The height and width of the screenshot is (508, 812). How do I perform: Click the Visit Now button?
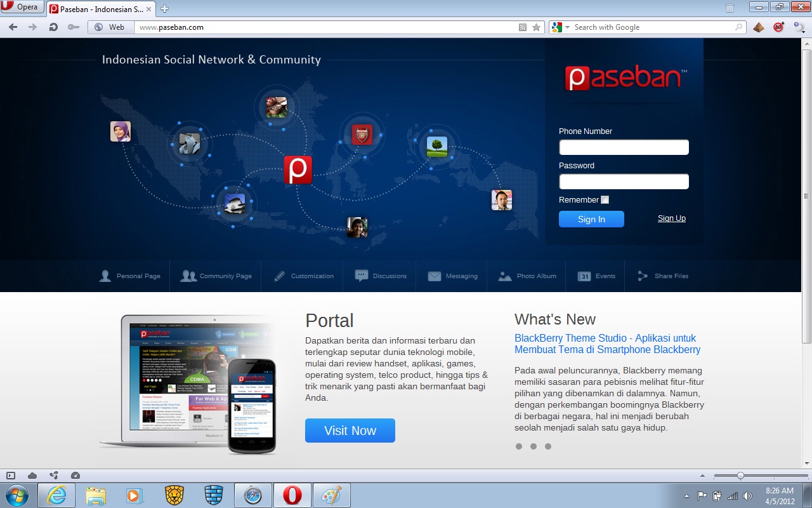[x=350, y=431]
